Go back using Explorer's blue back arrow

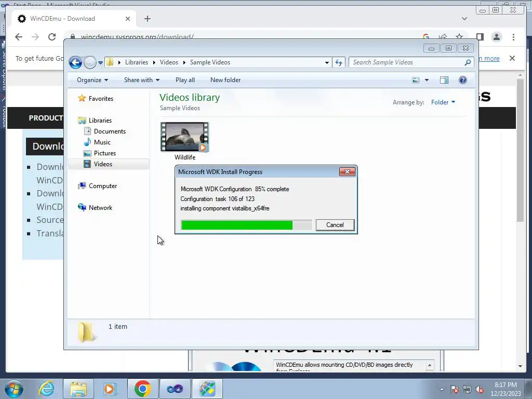tap(75, 62)
